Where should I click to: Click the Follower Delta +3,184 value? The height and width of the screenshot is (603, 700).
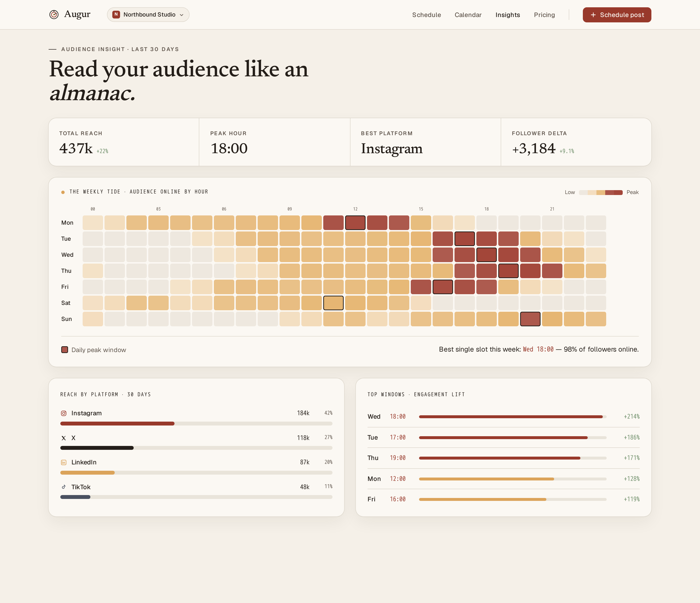[x=534, y=148]
